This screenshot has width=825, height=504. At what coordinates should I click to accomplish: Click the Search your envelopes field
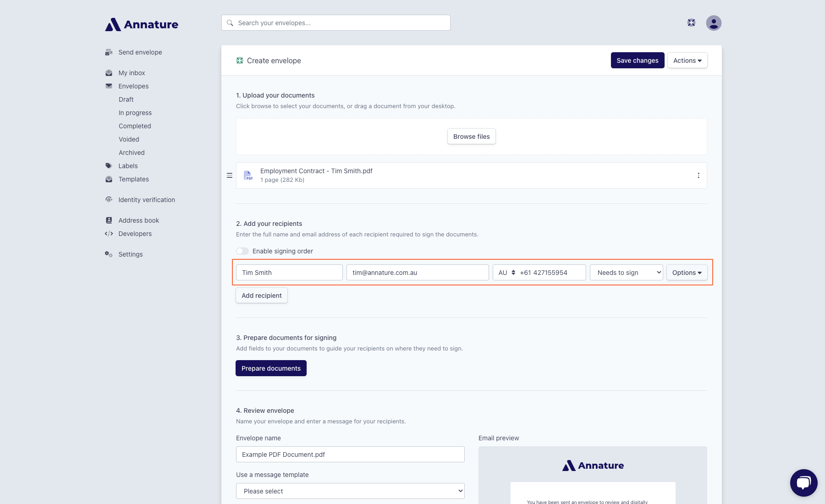tap(336, 23)
